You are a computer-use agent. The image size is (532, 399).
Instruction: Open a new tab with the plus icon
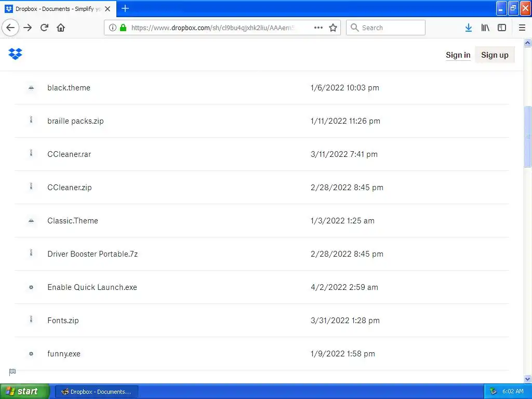(x=125, y=8)
